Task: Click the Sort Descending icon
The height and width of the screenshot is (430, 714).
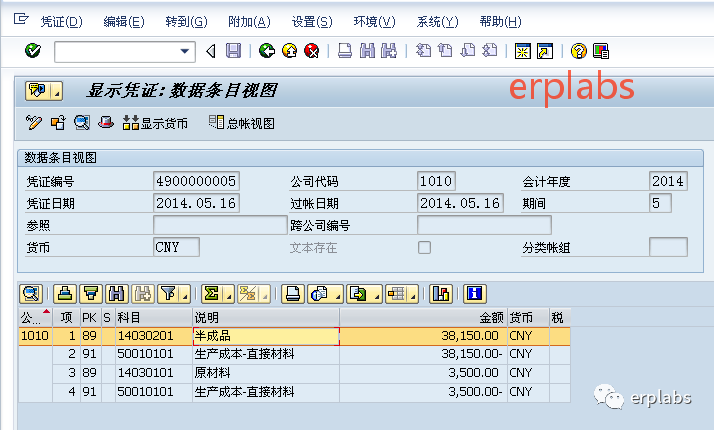Action: click(x=91, y=294)
